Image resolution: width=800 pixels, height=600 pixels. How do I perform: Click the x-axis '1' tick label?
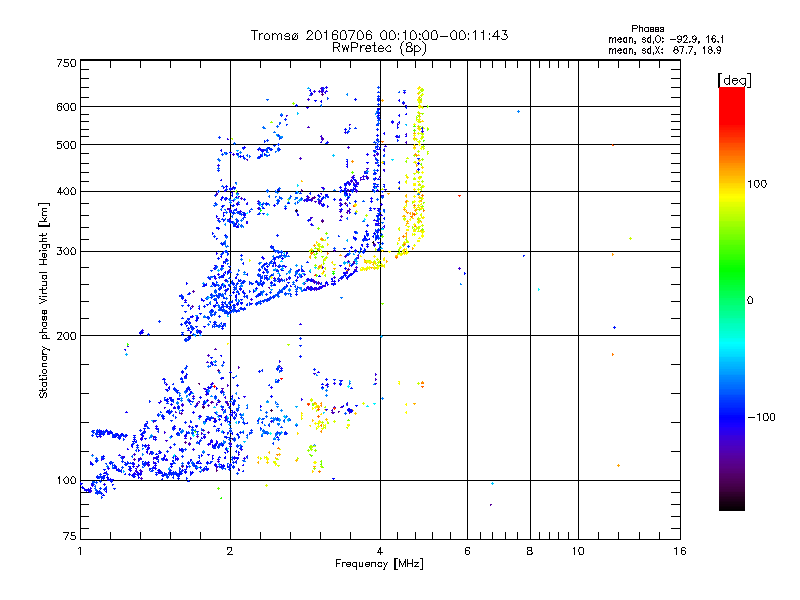tap(80, 551)
